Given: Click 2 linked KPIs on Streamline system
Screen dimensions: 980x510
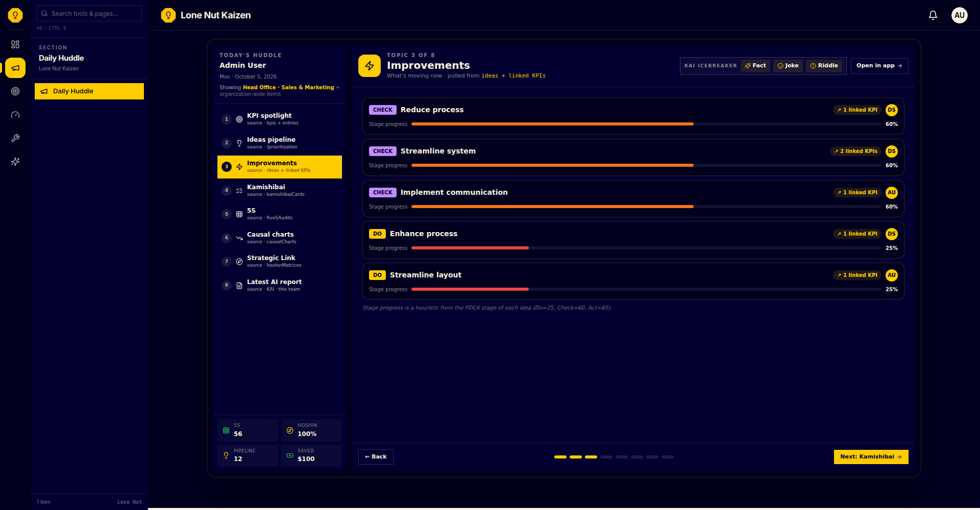Looking at the screenshot, I should tap(856, 151).
